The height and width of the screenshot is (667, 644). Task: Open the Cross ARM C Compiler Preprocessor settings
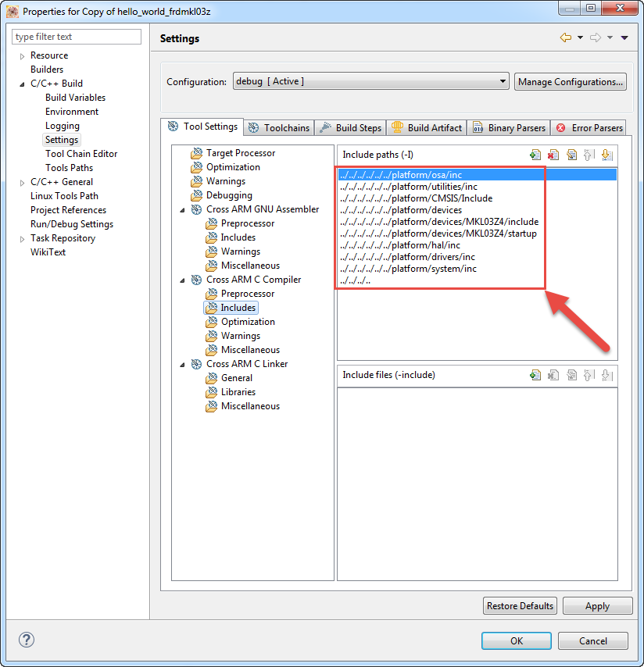[237, 293]
